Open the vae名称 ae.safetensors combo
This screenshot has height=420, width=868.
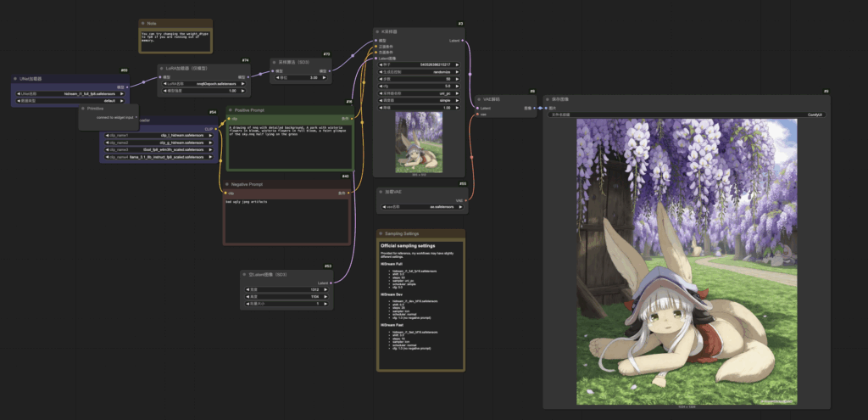pos(422,207)
